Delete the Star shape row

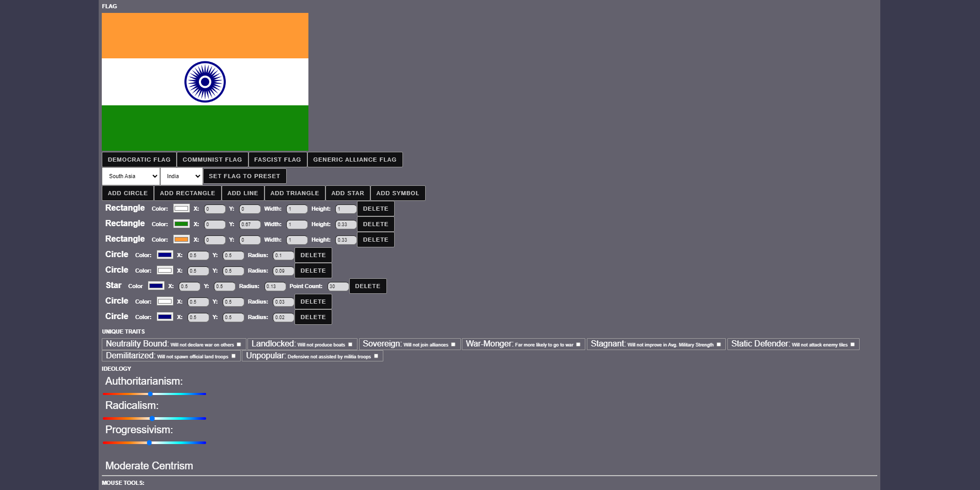coord(367,286)
